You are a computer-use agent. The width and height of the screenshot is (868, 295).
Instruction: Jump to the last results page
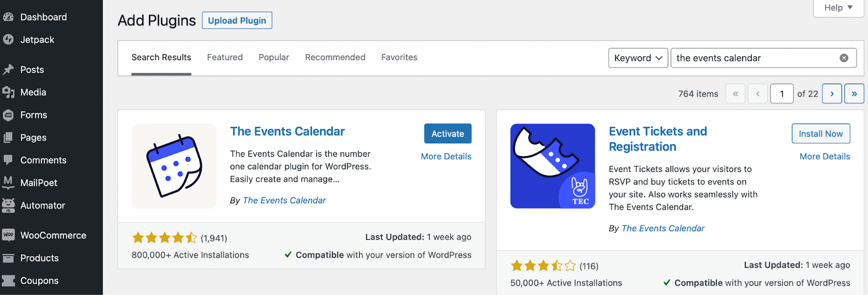pos(854,94)
